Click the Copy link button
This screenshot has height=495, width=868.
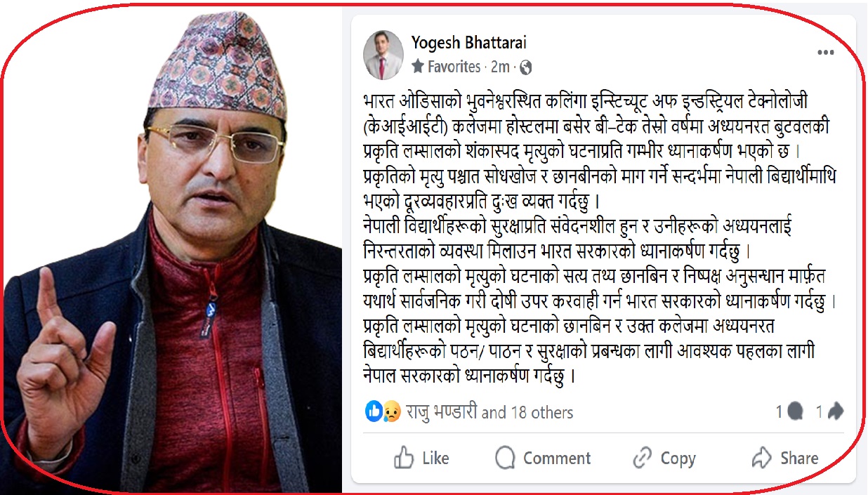click(664, 458)
